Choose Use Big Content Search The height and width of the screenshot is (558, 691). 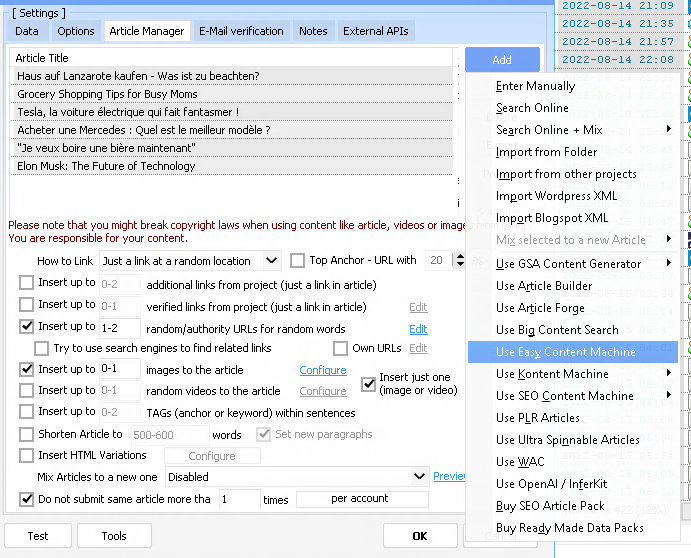point(557,330)
